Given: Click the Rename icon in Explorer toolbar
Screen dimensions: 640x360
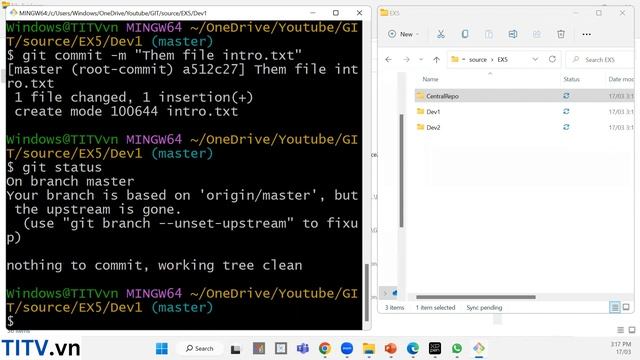Looking at the screenshot, I should pyautogui.click(x=513, y=34).
